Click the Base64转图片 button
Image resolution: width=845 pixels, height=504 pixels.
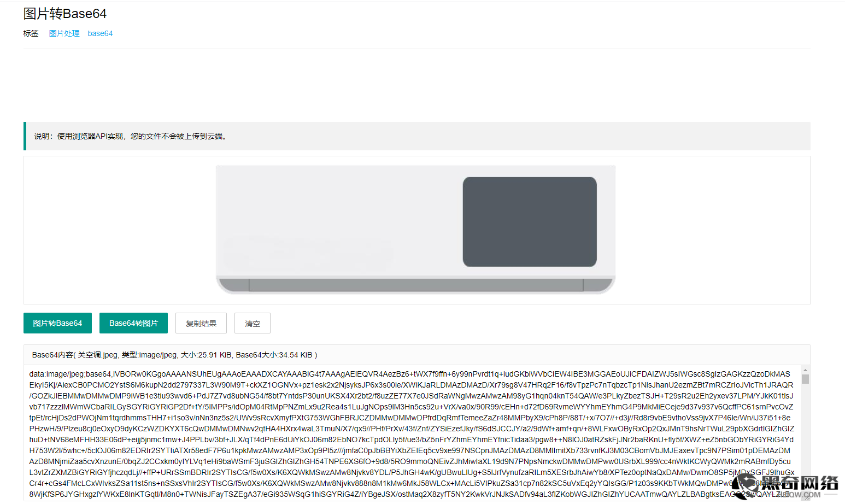tap(133, 323)
